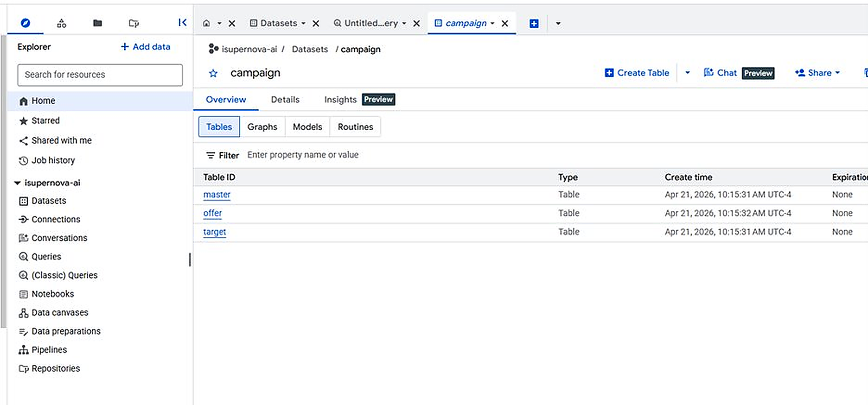Open Repositories in the sidebar
The image size is (868, 405).
(49, 368)
